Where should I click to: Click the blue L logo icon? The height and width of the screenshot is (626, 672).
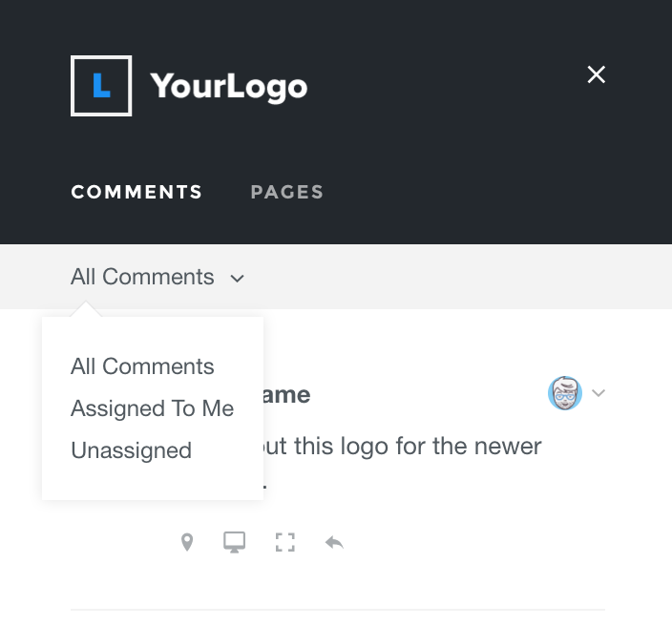[x=101, y=87]
